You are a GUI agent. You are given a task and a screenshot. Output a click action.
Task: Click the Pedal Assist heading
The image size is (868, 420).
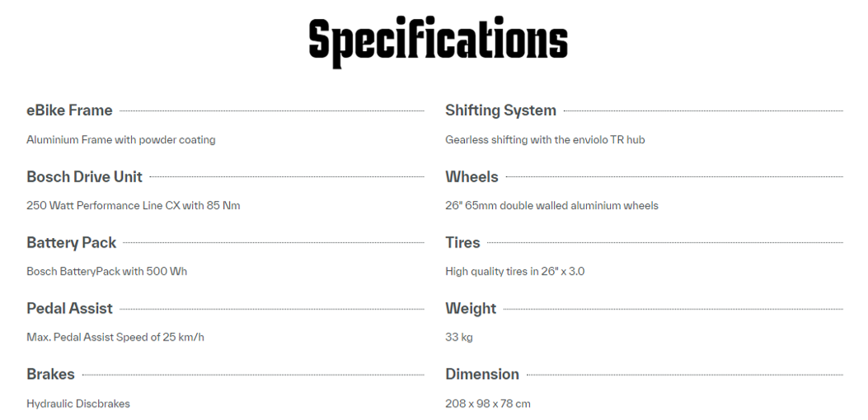[69, 308]
